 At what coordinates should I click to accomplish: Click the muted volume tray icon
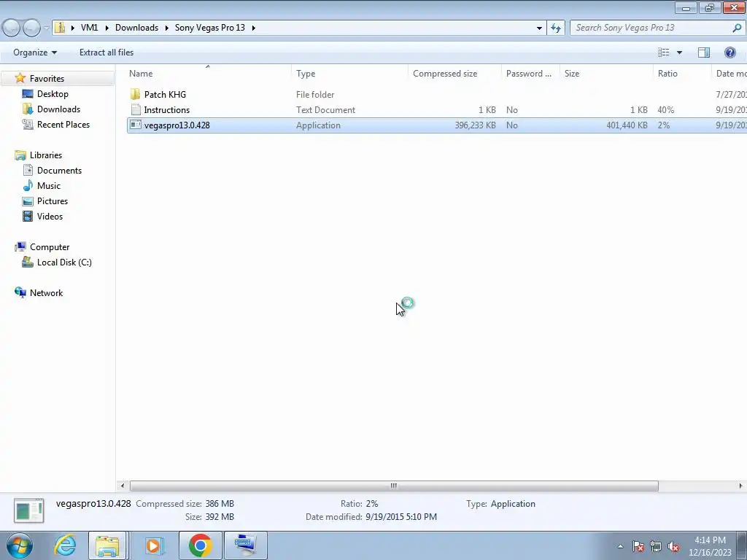[x=673, y=546]
